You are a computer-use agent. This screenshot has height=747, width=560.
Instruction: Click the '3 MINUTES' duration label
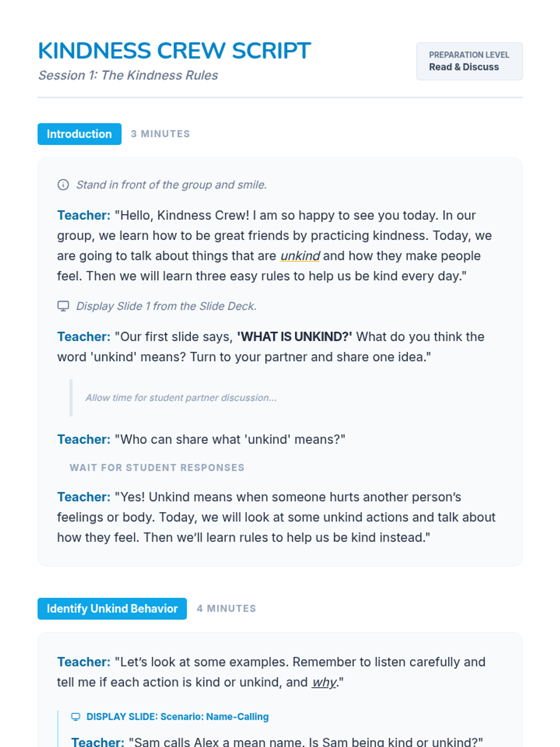click(161, 134)
